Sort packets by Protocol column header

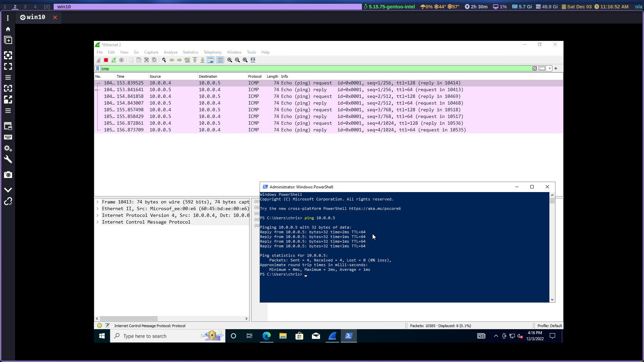coord(256,76)
